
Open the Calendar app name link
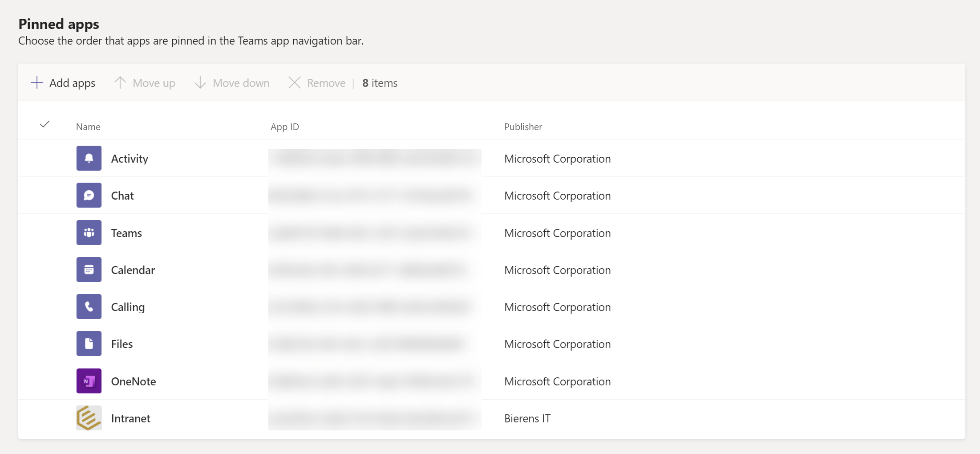132,270
